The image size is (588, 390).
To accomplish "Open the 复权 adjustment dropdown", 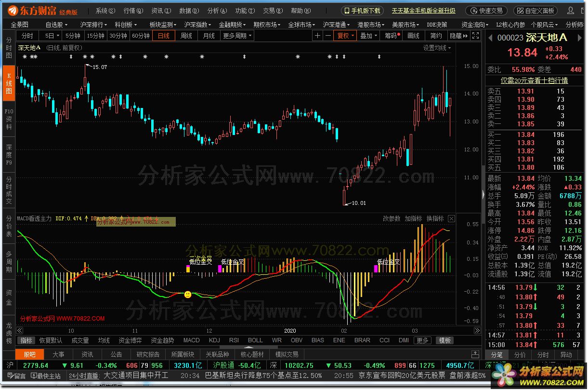I will click(345, 36).
